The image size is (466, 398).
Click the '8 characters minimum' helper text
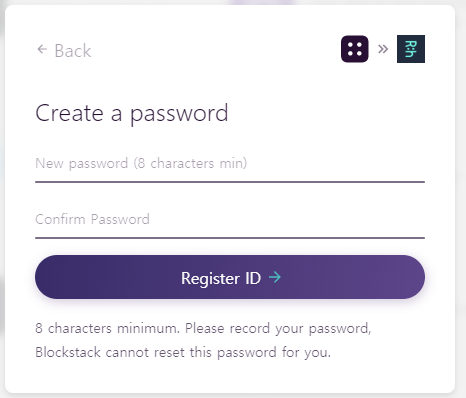point(107,328)
